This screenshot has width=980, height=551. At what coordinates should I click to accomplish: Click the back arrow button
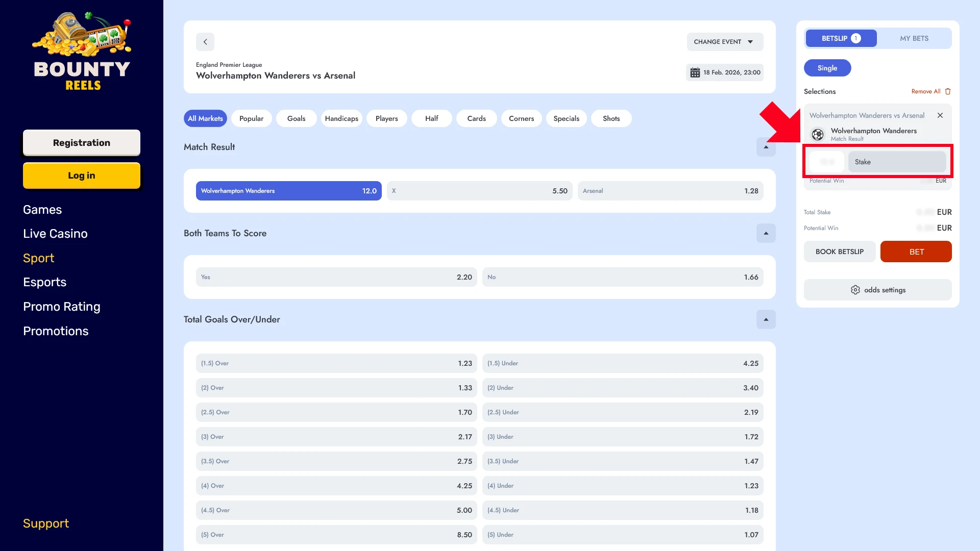(205, 42)
